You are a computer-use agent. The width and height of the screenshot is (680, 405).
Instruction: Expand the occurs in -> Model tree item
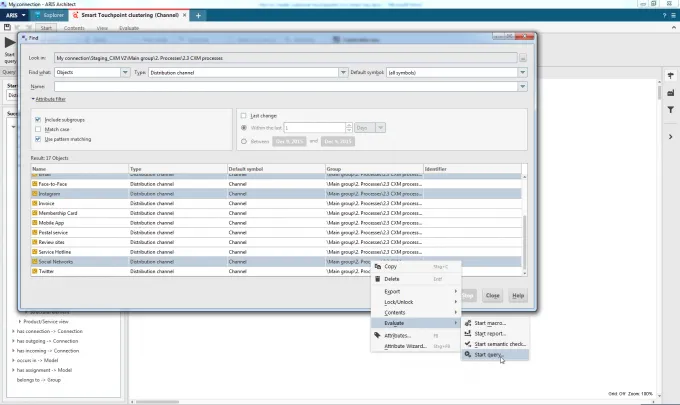(13, 360)
